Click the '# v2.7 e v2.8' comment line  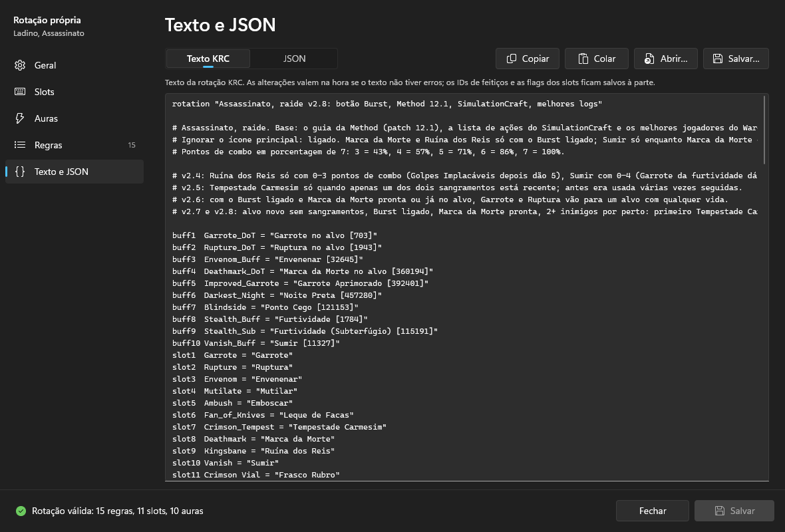click(464, 211)
